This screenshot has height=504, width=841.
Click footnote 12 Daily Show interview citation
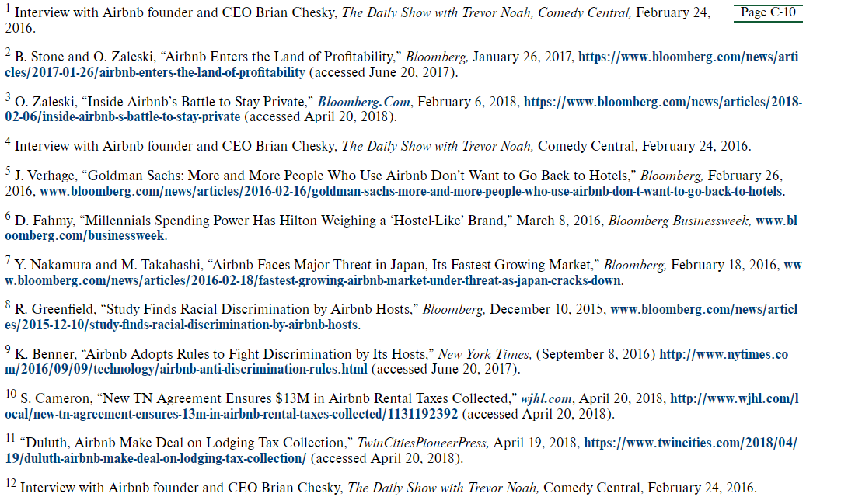(389, 488)
